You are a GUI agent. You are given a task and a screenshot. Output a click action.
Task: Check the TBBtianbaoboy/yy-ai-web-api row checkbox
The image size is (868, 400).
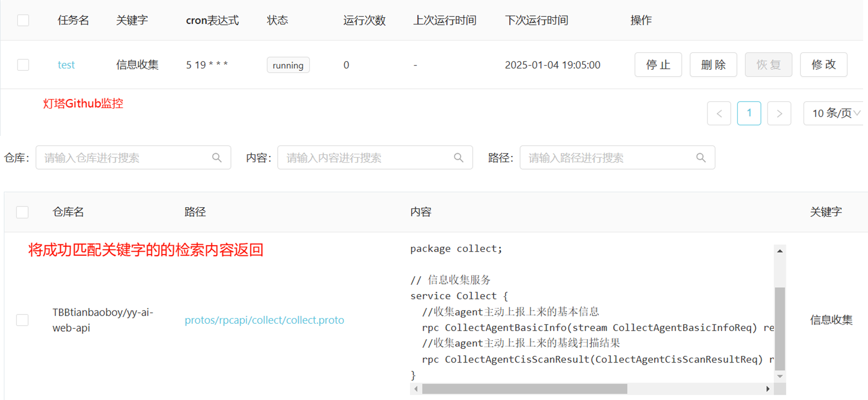tap(22, 320)
